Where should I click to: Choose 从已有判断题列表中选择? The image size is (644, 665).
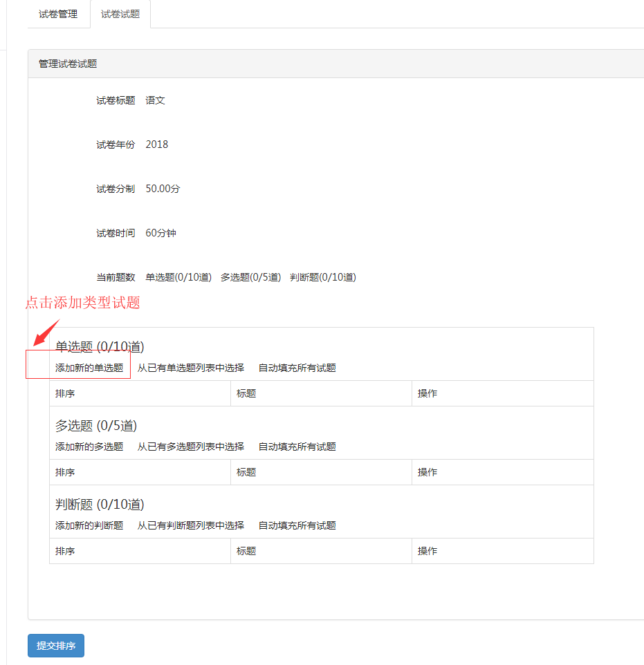click(191, 525)
